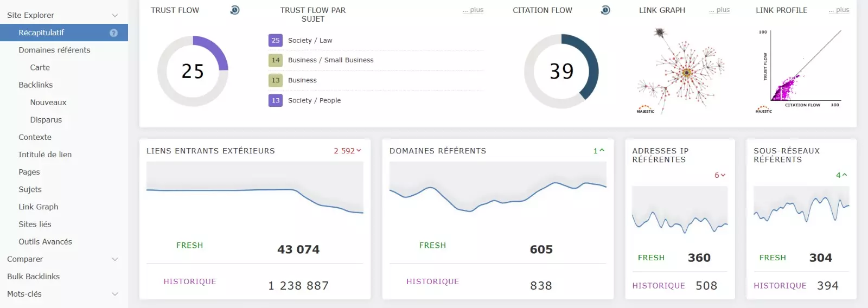This screenshot has height=308, width=868.
Task: Click the Citation Flow history icon
Action: click(605, 10)
